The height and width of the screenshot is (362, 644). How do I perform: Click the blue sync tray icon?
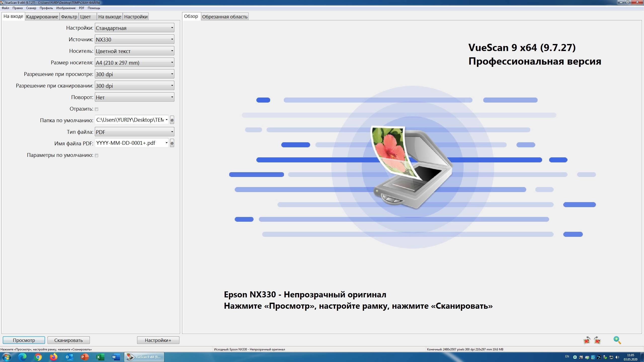tap(593, 357)
